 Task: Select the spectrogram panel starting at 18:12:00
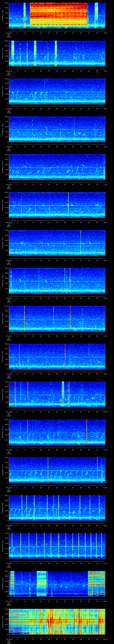57,394
